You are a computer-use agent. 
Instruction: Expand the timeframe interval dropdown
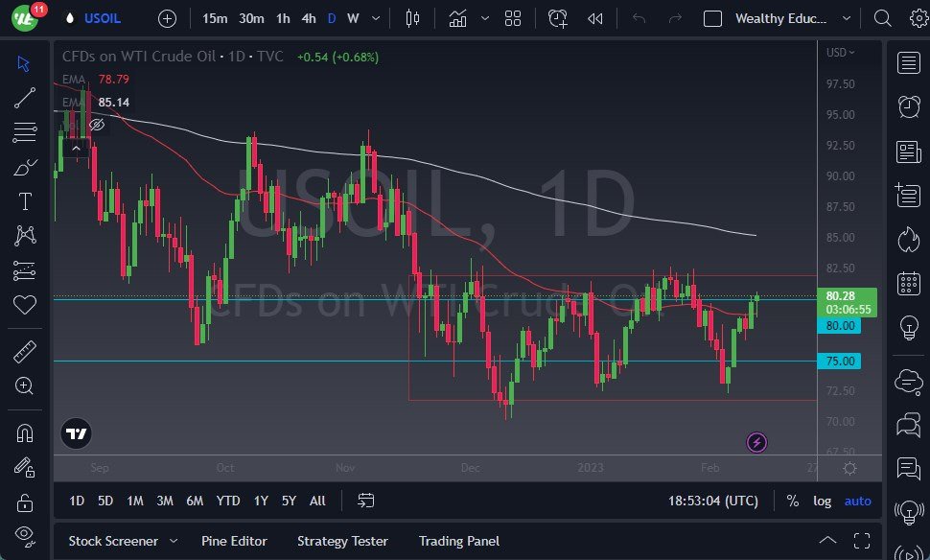click(376, 18)
